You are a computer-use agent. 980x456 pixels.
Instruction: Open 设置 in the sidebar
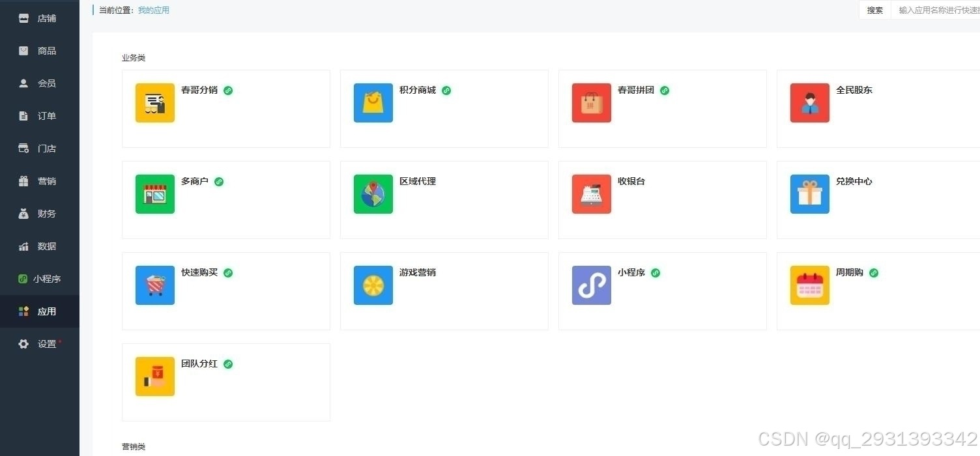click(39, 344)
